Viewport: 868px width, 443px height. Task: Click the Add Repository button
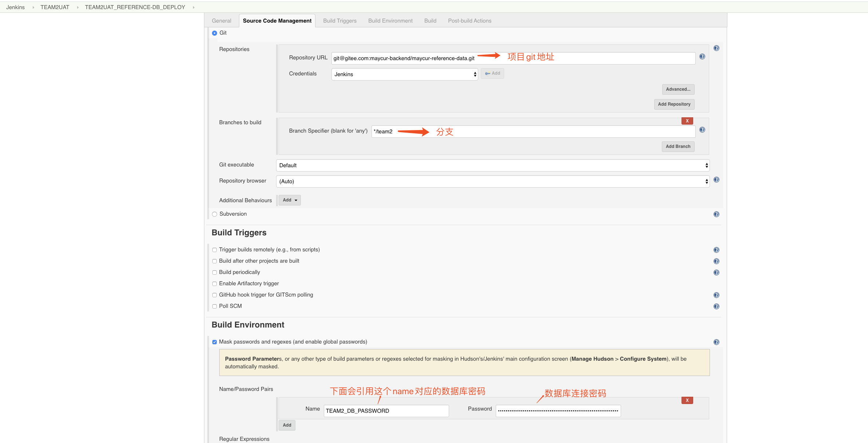pos(674,104)
